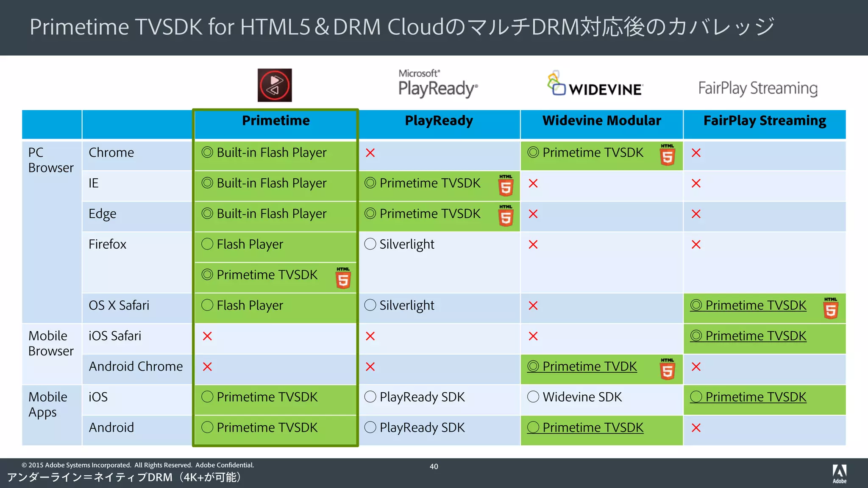Click the PC Browser row group label
The image size is (868, 488).
(51, 160)
